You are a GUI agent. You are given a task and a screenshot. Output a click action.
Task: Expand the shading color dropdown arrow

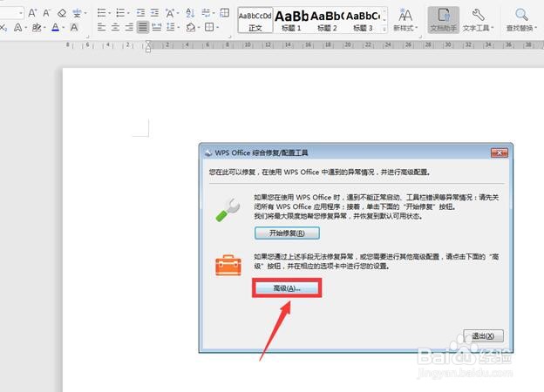[x=199, y=27]
